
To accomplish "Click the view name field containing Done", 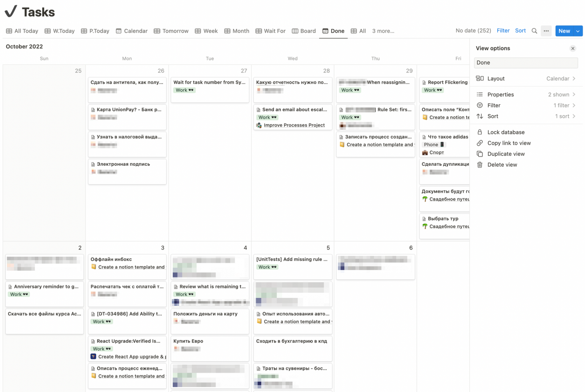I will click(x=526, y=63).
